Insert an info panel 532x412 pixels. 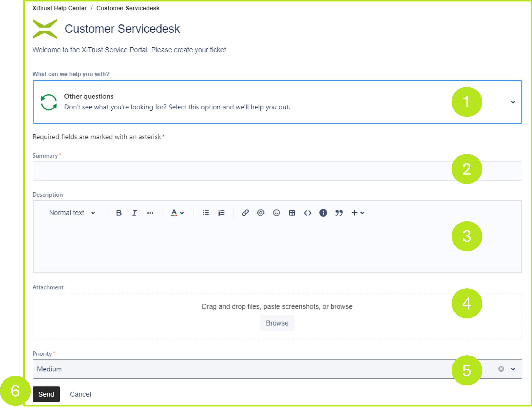point(323,213)
